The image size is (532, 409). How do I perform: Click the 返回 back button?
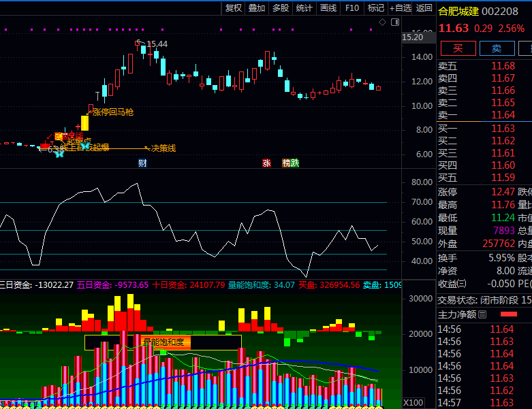(424, 8)
